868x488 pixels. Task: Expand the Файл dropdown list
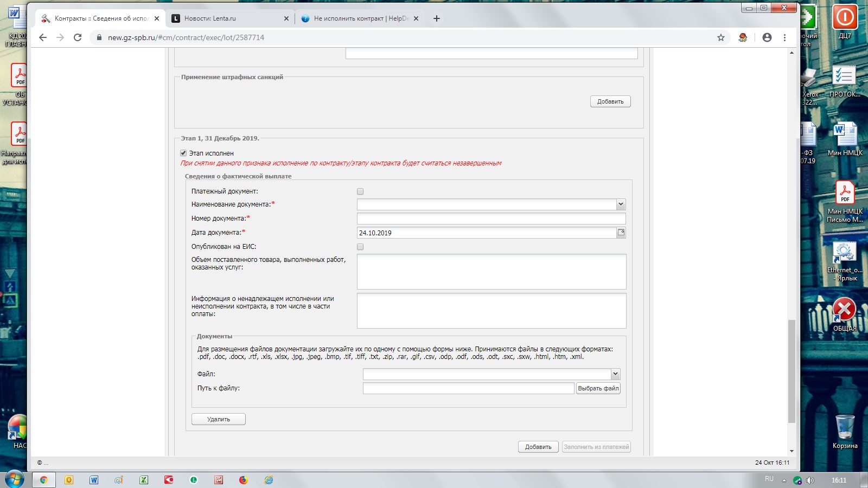(x=615, y=374)
